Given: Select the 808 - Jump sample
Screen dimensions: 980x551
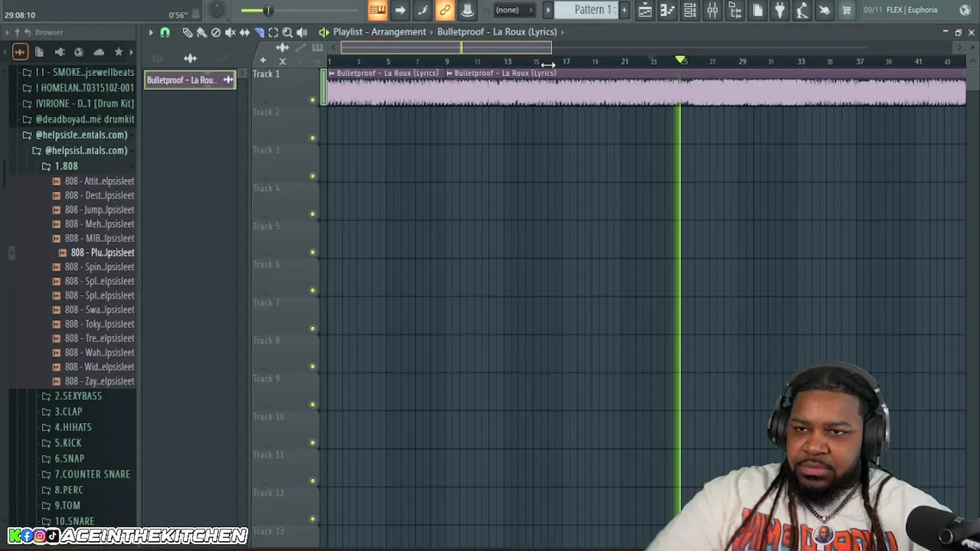Looking at the screenshot, I should [93, 210].
